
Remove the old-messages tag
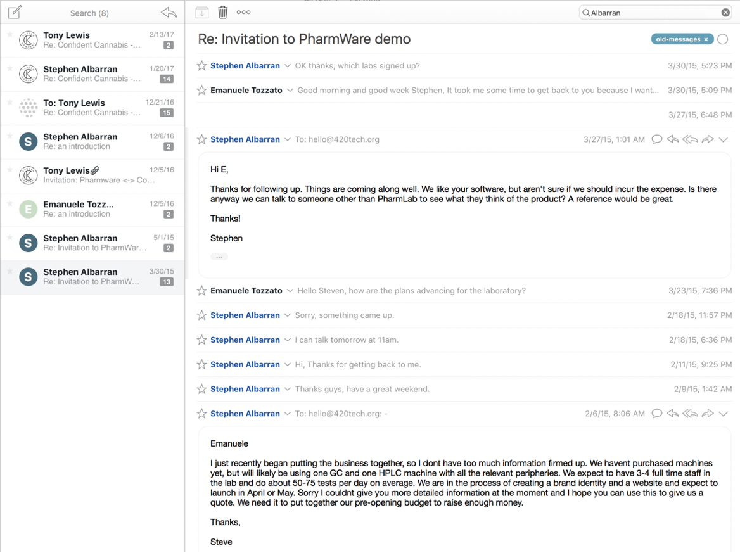click(706, 39)
